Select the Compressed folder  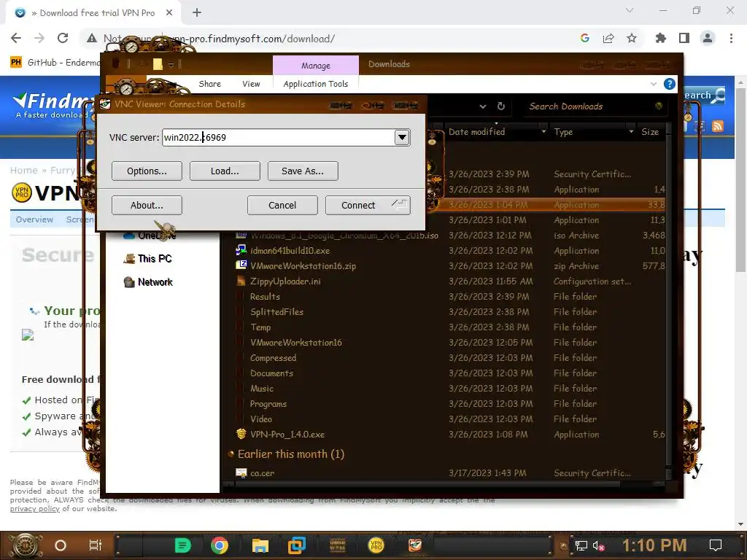coord(273,357)
